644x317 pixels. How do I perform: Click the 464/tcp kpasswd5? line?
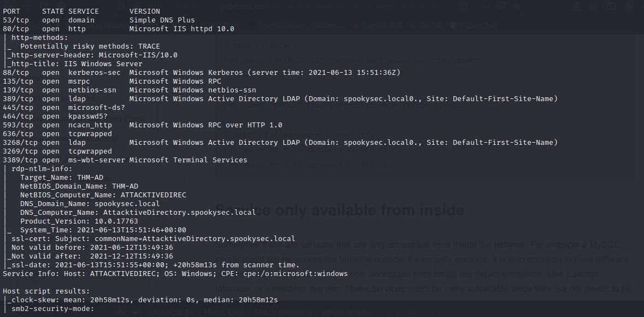55,116
